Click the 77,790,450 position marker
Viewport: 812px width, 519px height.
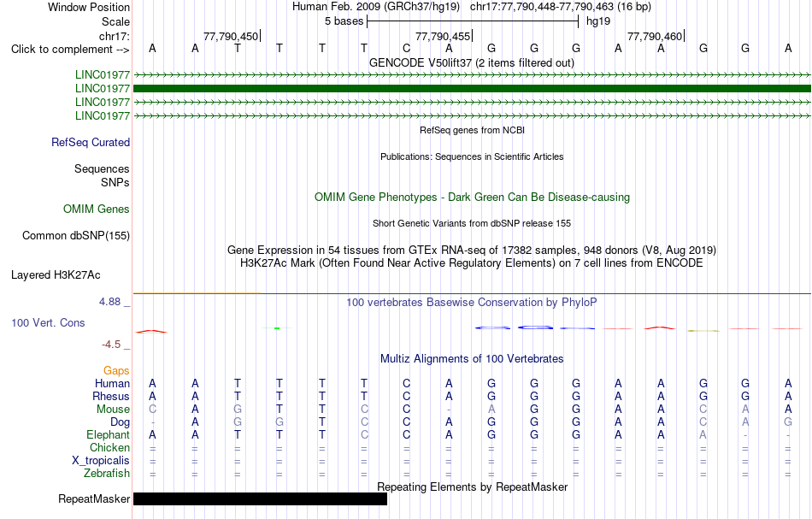231,36
